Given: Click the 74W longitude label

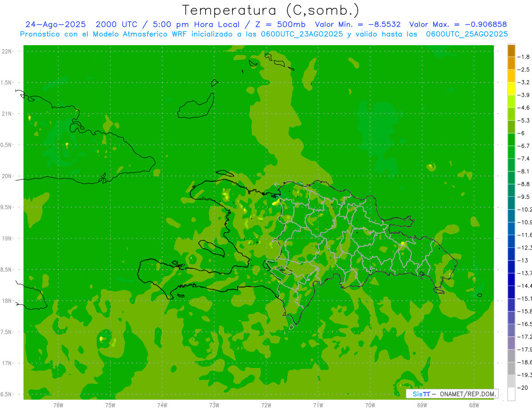Looking at the screenshot, I should pos(162,405).
